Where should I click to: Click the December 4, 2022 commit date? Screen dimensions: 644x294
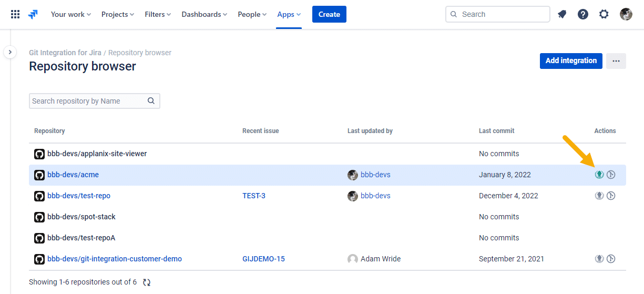click(x=508, y=196)
